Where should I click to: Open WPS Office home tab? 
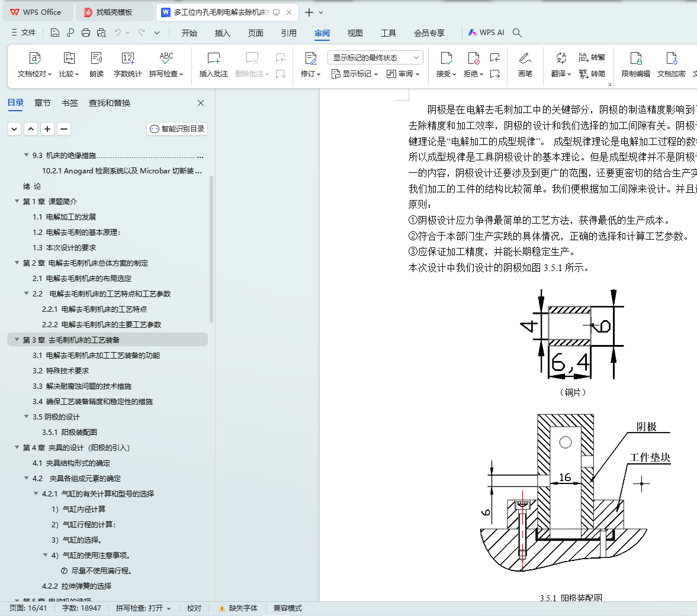pyautogui.click(x=37, y=12)
